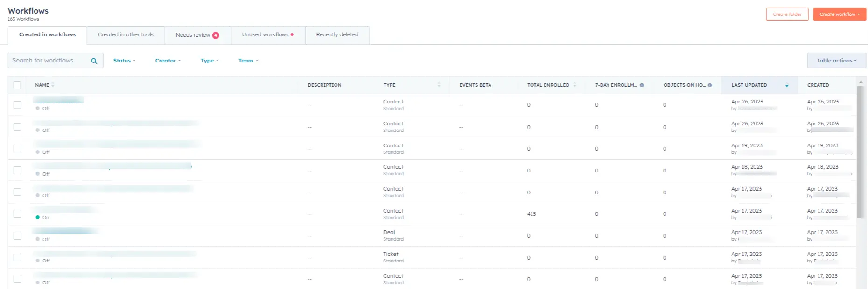This screenshot has height=289, width=868.
Task: Click Apr 19, 2023 last updated date
Action: click(747, 145)
